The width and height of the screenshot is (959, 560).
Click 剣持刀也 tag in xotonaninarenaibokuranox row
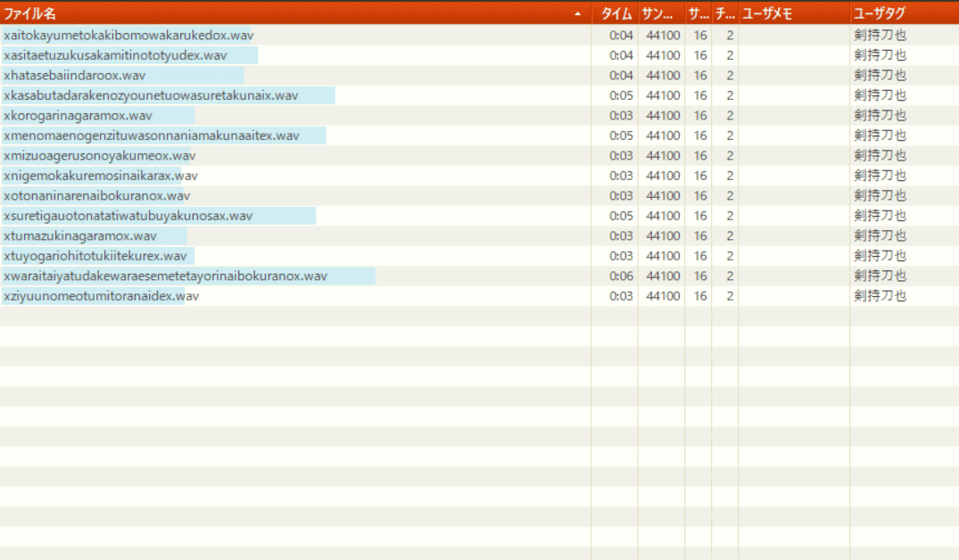(880, 196)
